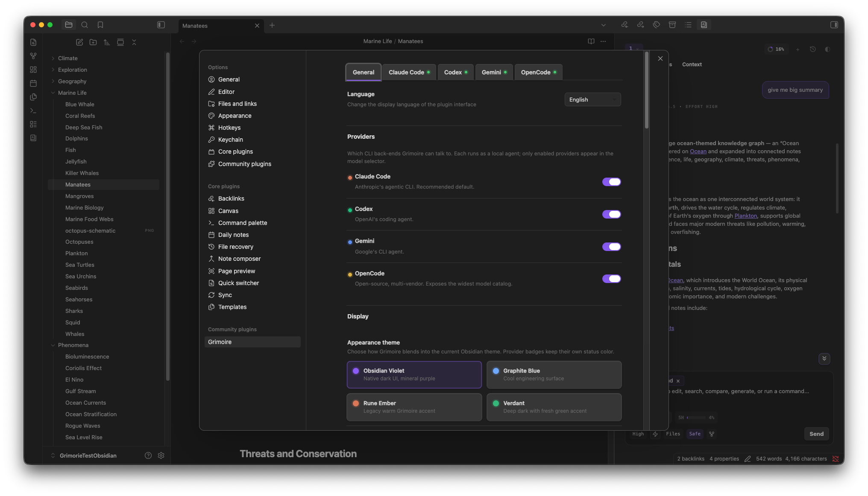The height and width of the screenshot is (496, 868).
Task: Click chat prompt input field
Action: [x=740, y=391]
